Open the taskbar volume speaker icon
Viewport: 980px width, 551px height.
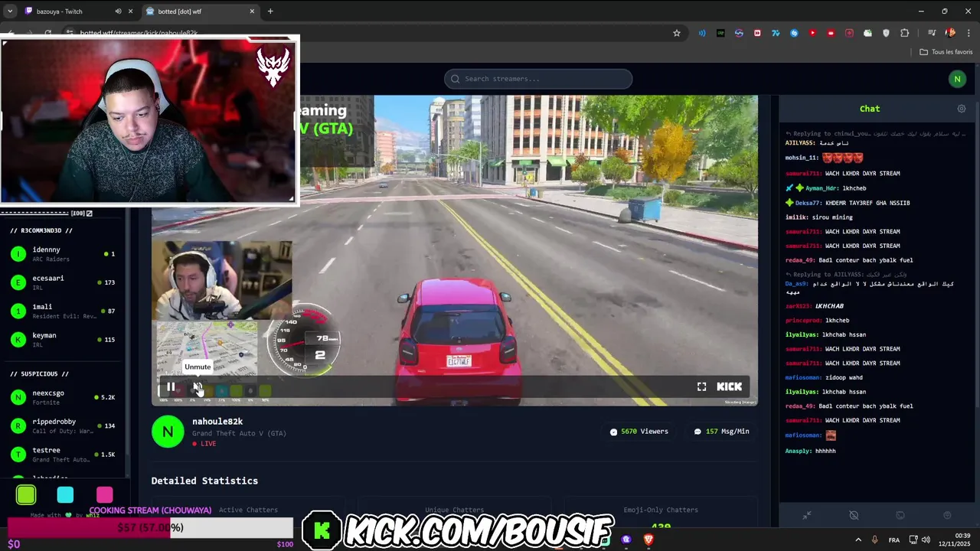926,540
